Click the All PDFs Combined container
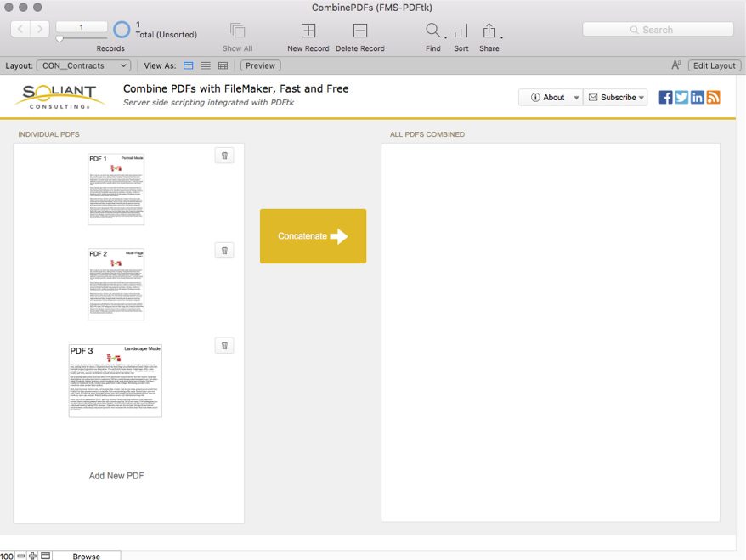The width and height of the screenshot is (746, 560). (x=551, y=332)
